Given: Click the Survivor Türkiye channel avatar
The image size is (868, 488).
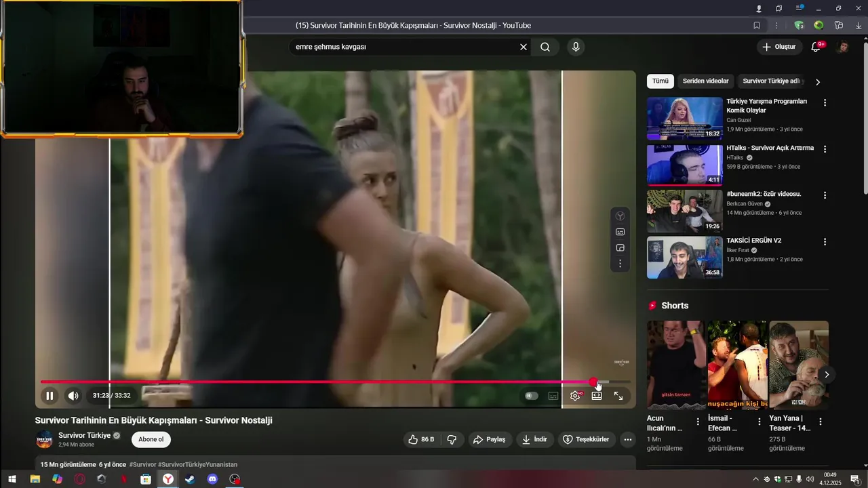Looking at the screenshot, I should (45, 439).
